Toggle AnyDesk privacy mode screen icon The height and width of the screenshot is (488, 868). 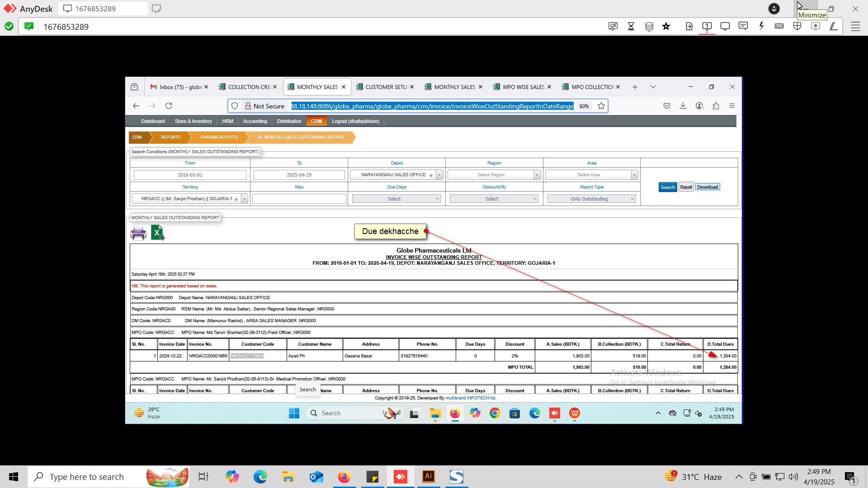613,26
